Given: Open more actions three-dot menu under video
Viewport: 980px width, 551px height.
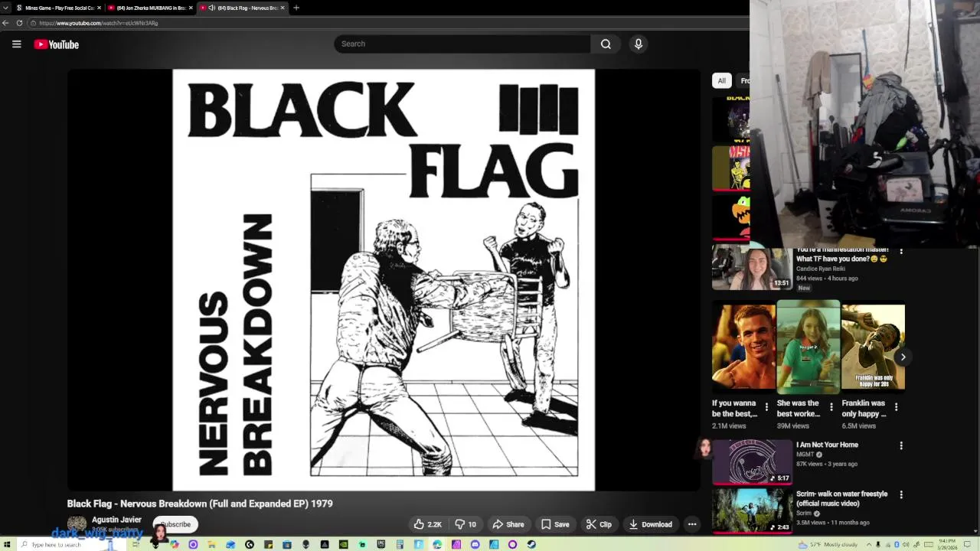Looking at the screenshot, I should point(692,524).
